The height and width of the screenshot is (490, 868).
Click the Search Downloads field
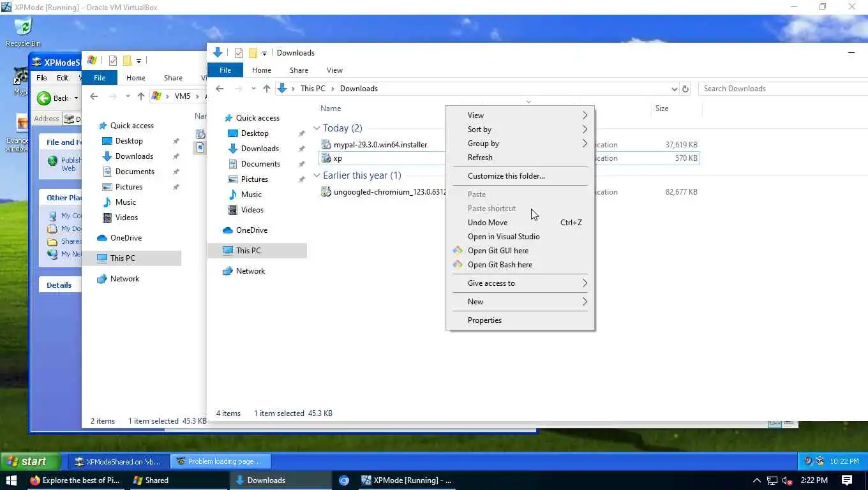pos(782,89)
